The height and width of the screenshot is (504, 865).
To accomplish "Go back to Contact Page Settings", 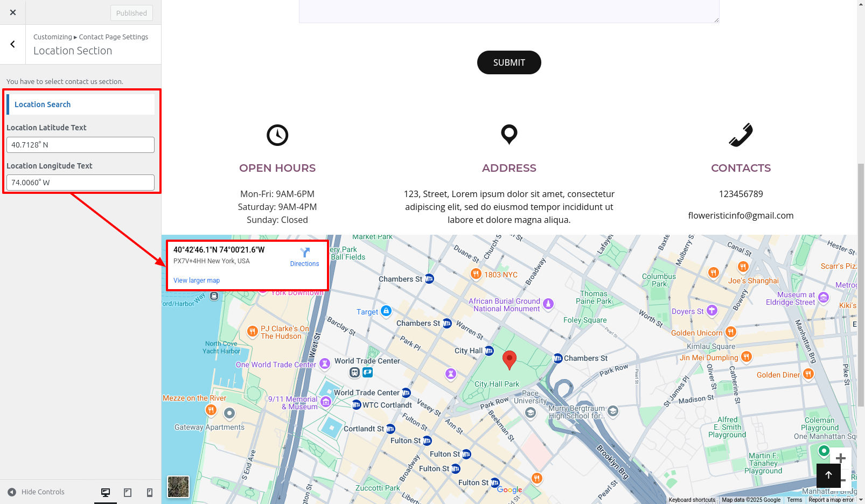I will (13, 45).
